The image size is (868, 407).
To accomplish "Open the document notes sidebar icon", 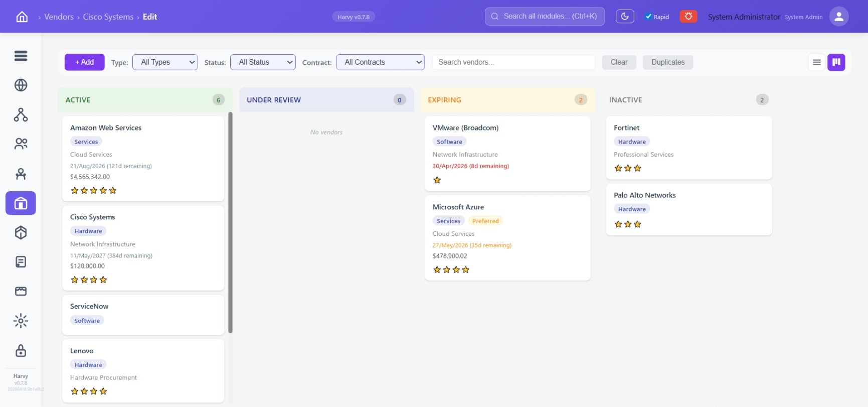I will (x=21, y=262).
